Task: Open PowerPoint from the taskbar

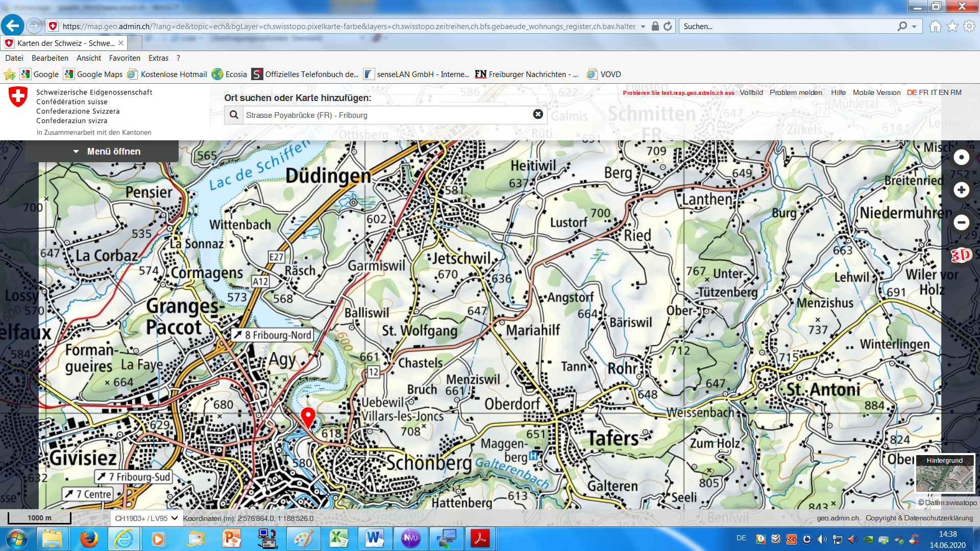Action: 232,539
